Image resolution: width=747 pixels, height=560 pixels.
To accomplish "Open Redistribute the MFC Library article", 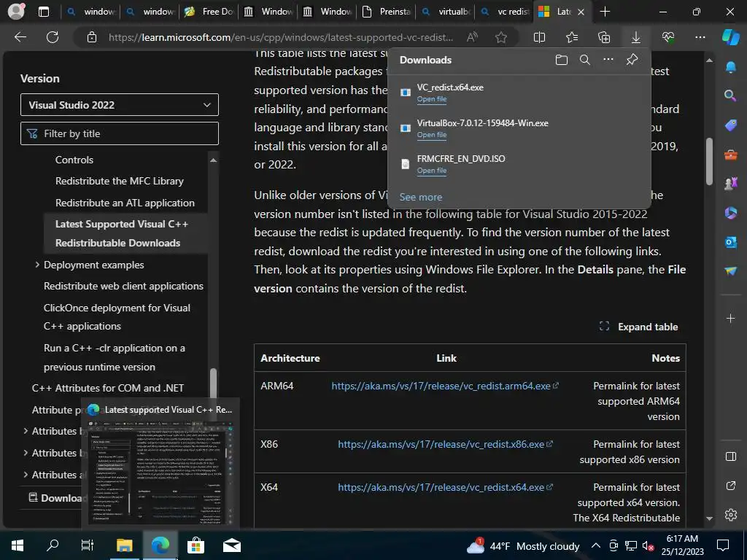I will coord(119,181).
